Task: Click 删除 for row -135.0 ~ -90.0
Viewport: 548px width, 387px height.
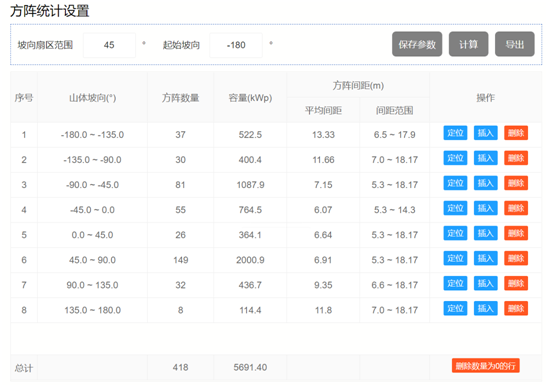Action: point(516,158)
